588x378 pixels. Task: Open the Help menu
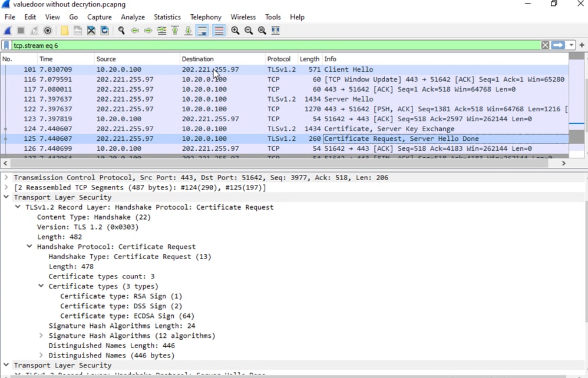[x=297, y=17]
